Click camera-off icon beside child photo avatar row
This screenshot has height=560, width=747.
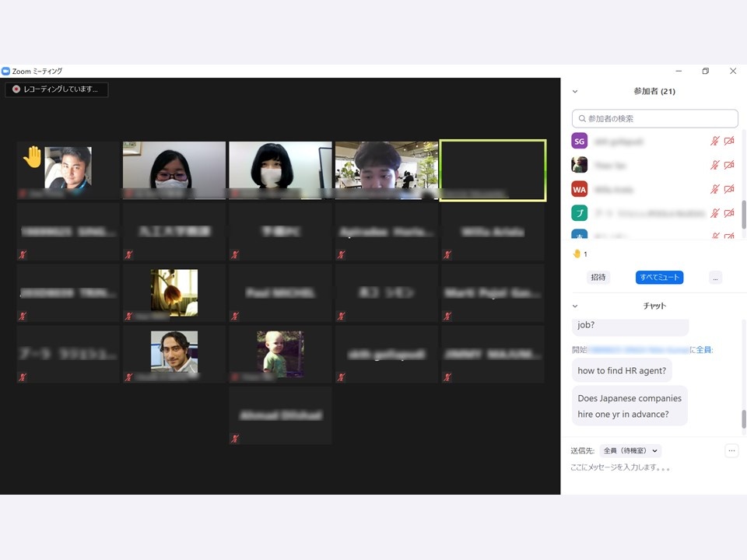pos(729,165)
